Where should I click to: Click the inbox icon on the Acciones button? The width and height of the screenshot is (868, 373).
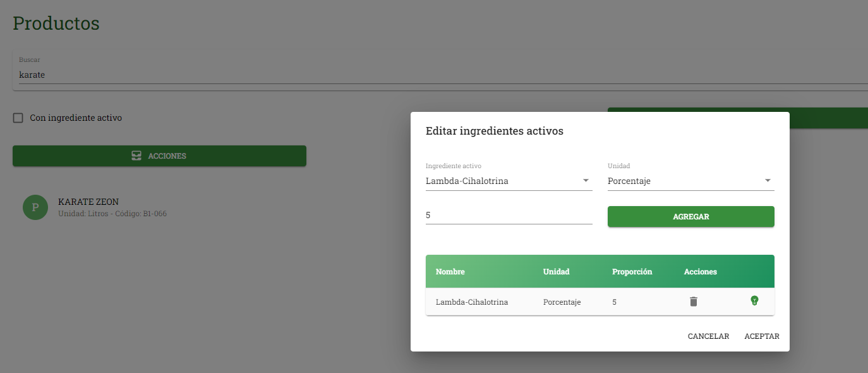[x=136, y=156]
